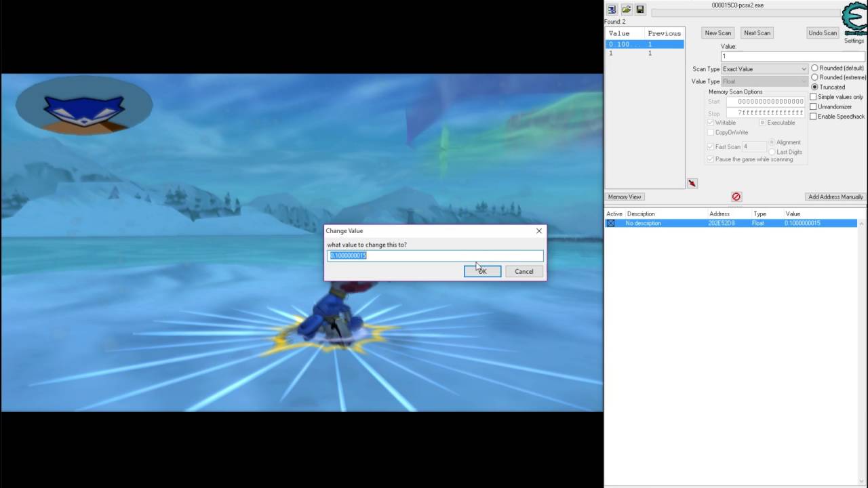Image resolution: width=868 pixels, height=488 pixels.
Task: Click the Previous column header in results
Action: [664, 33]
